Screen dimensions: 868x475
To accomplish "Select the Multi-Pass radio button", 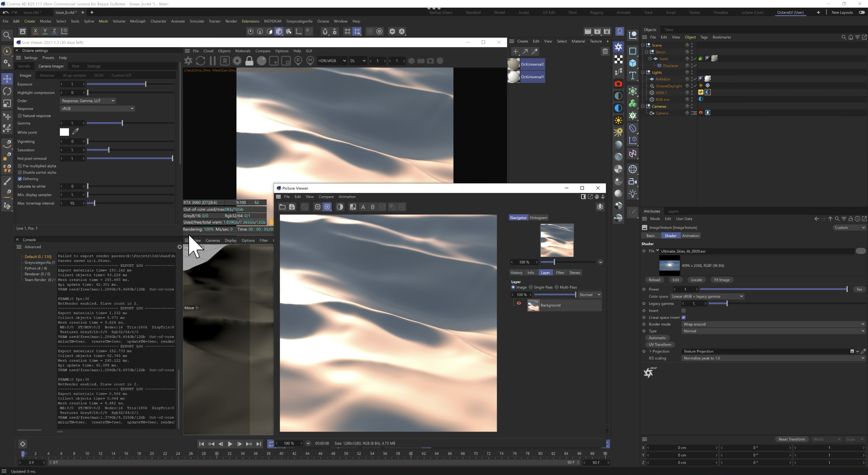I will [557, 287].
